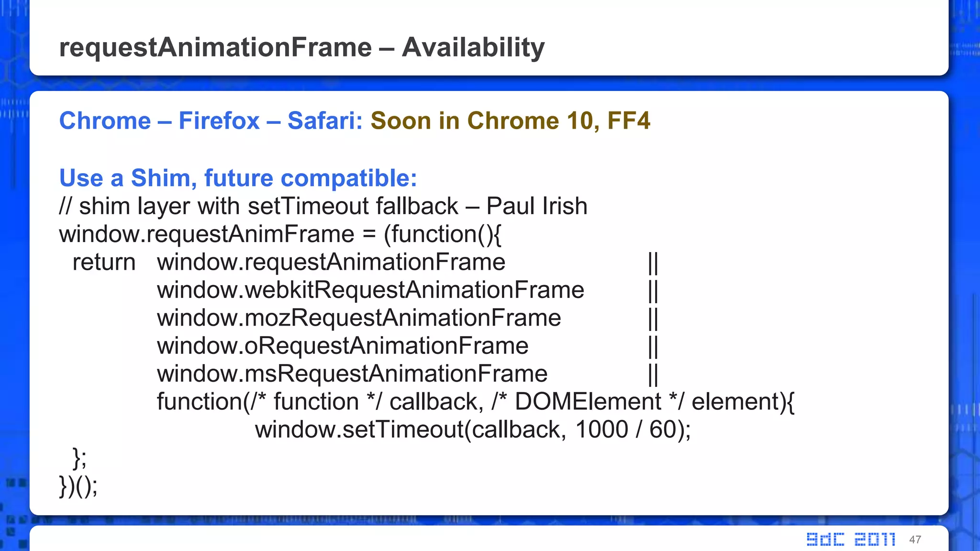
Task: Click the "window.setTimeout(callback, 1000 / 60);" line
Action: coord(473,430)
